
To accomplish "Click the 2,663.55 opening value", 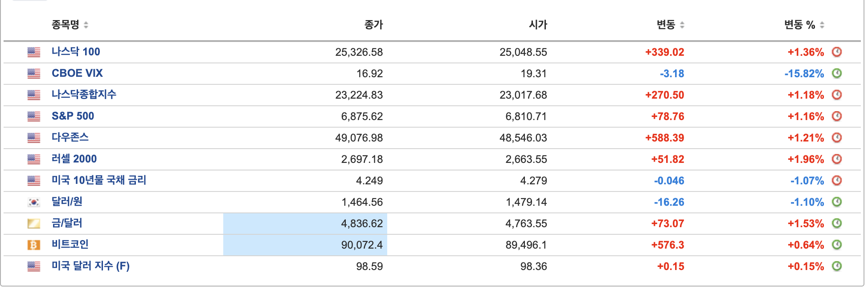I will point(526,159).
